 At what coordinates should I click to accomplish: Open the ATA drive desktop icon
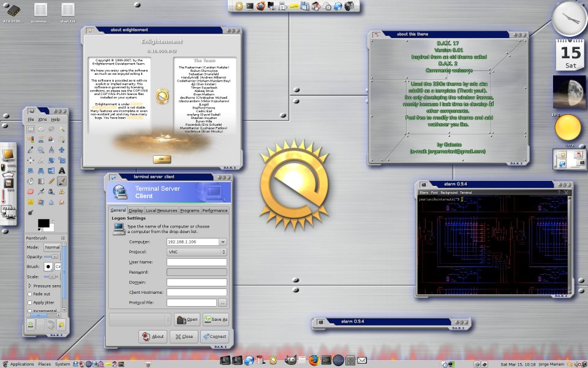click(13, 11)
